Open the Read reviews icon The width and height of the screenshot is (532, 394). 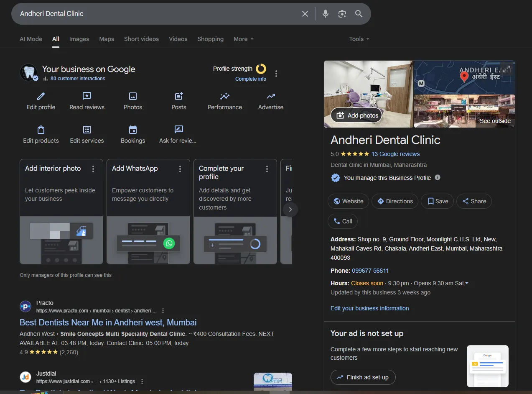[87, 97]
